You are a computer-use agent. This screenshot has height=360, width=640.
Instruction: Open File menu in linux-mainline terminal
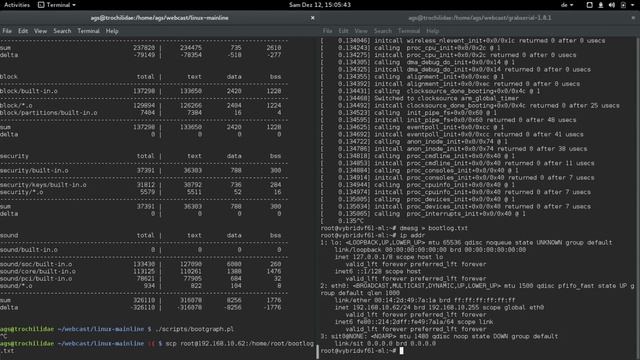[7, 31]
